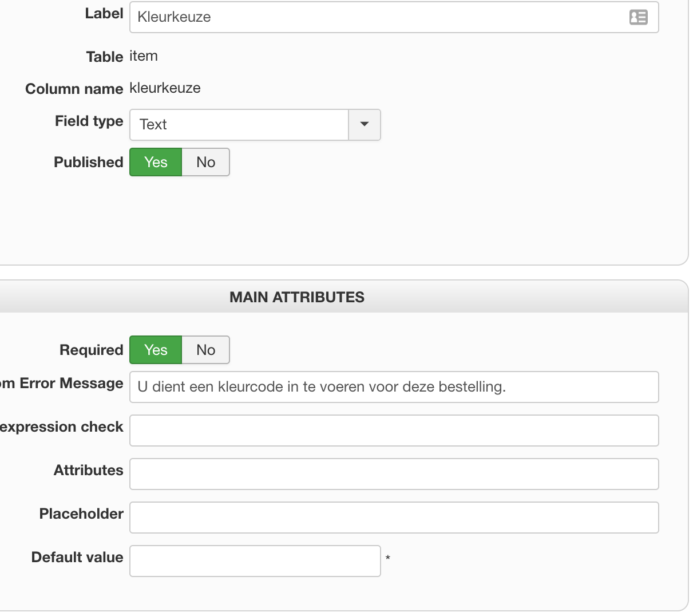
Task: Click into the Custom Error Message field
Action: (394, 387)
